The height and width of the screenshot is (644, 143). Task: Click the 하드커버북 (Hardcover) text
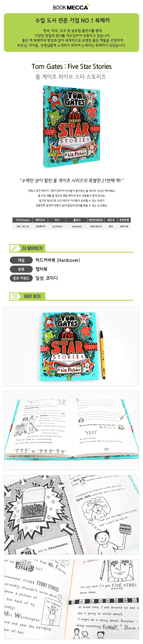(x=58, y=260)
